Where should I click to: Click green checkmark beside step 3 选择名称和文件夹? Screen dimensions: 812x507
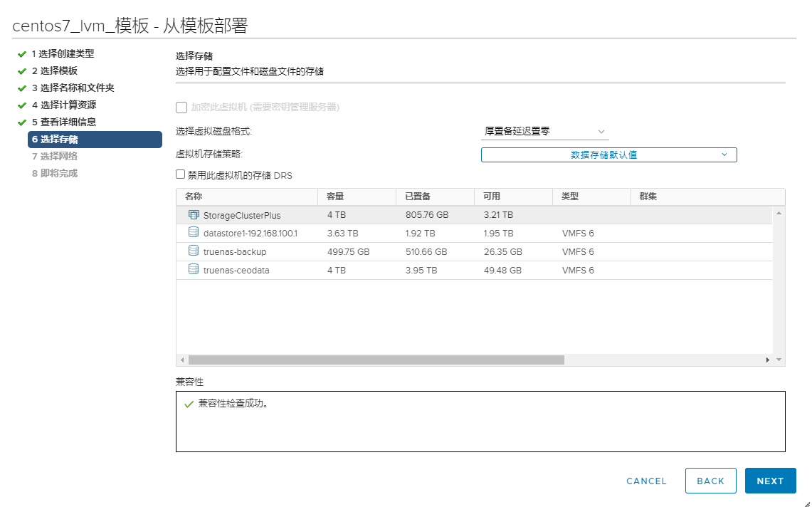click(22, 88)
